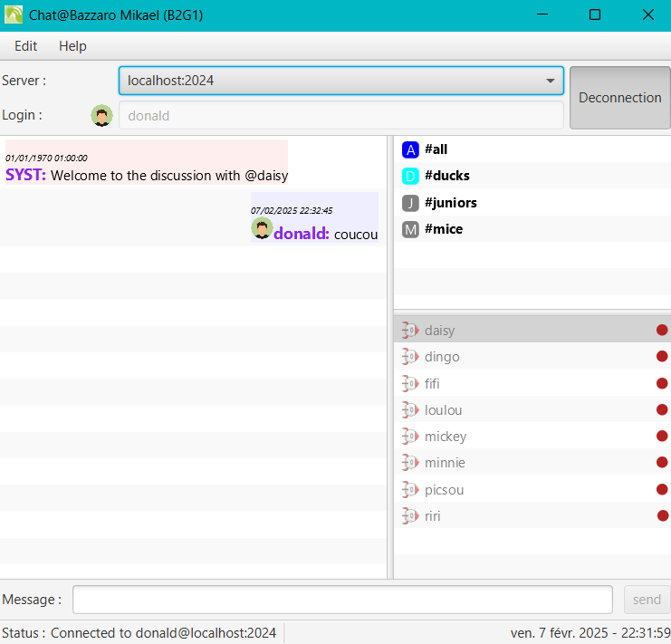Click the red status dot for dingo
This screenshot has height=644, width=671.
662,357
